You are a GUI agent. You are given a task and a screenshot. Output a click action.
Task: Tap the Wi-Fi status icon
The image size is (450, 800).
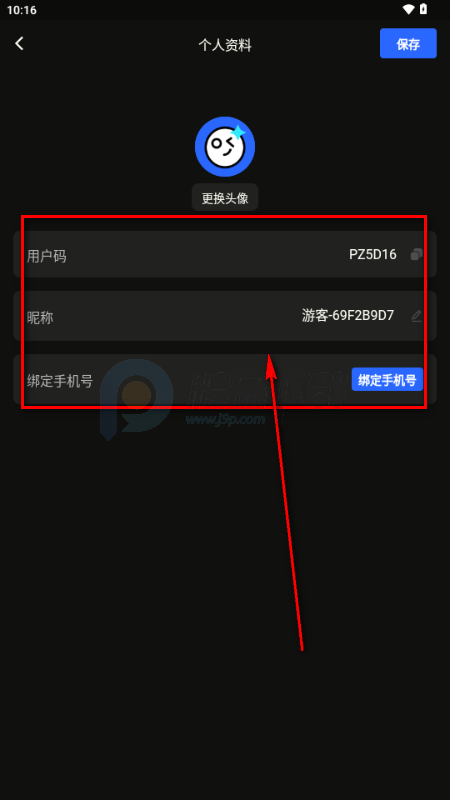408,10
